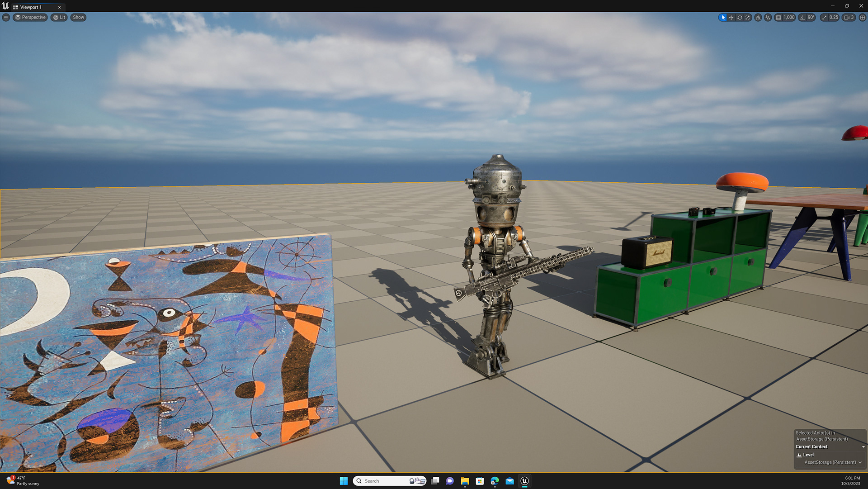Click the viewport layout maximize grid icon
Screen dimensions: 868x489
pos(862,17)
